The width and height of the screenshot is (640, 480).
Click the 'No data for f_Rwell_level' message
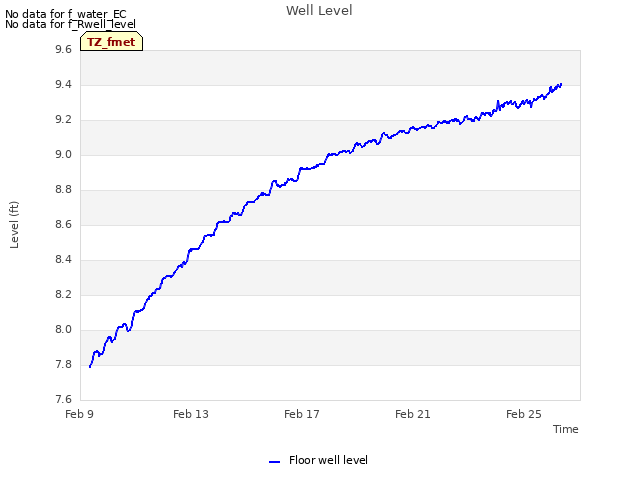[x=70, y=24]
